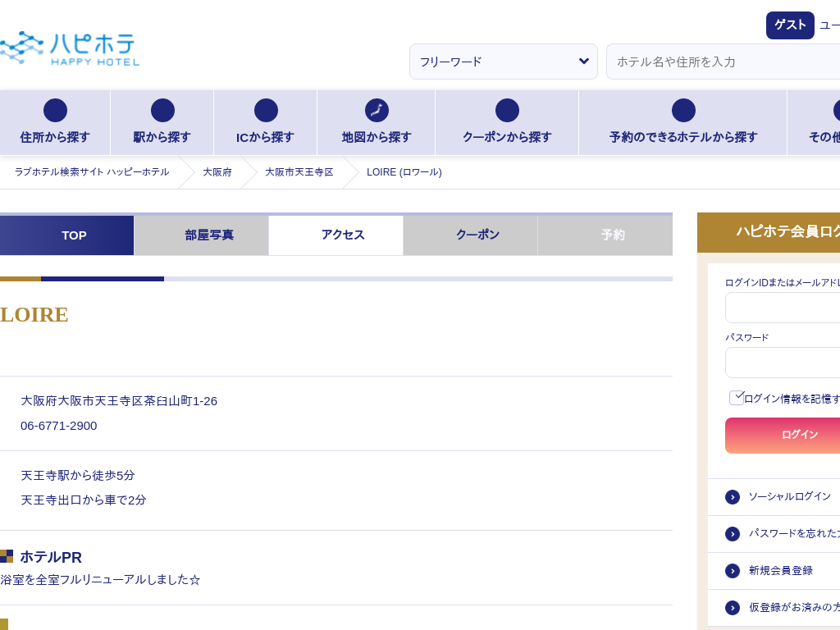Click the circle icon above ICから探す

coord(266,111)
